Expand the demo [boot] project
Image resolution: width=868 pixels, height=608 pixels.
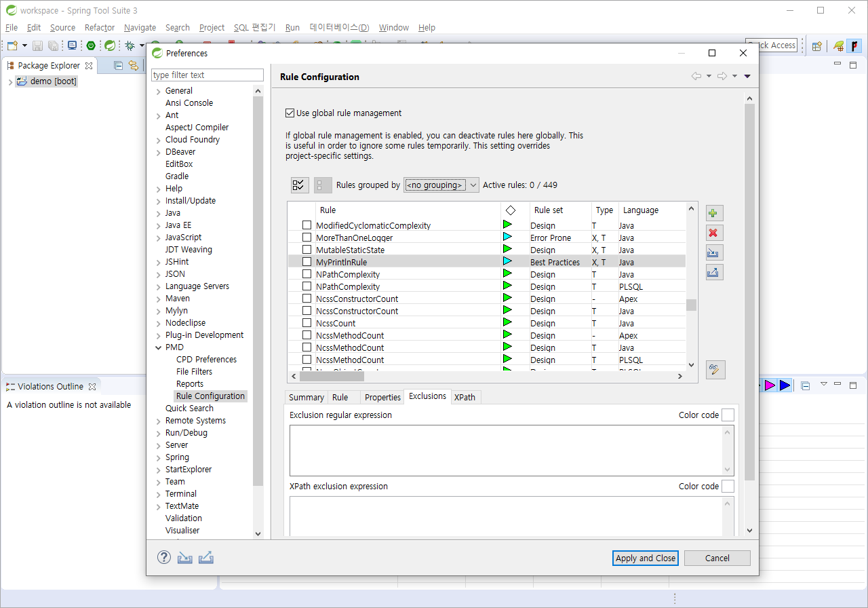10,81
